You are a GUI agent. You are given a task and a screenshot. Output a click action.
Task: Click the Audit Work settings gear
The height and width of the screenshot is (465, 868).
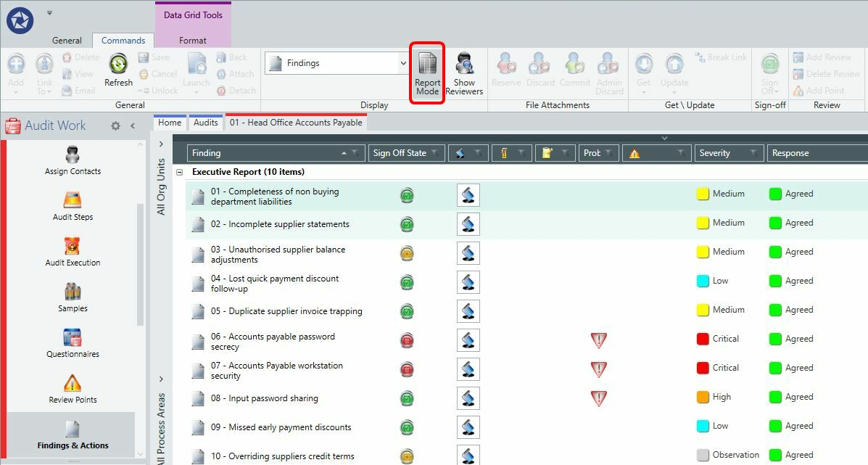[115, 125]
